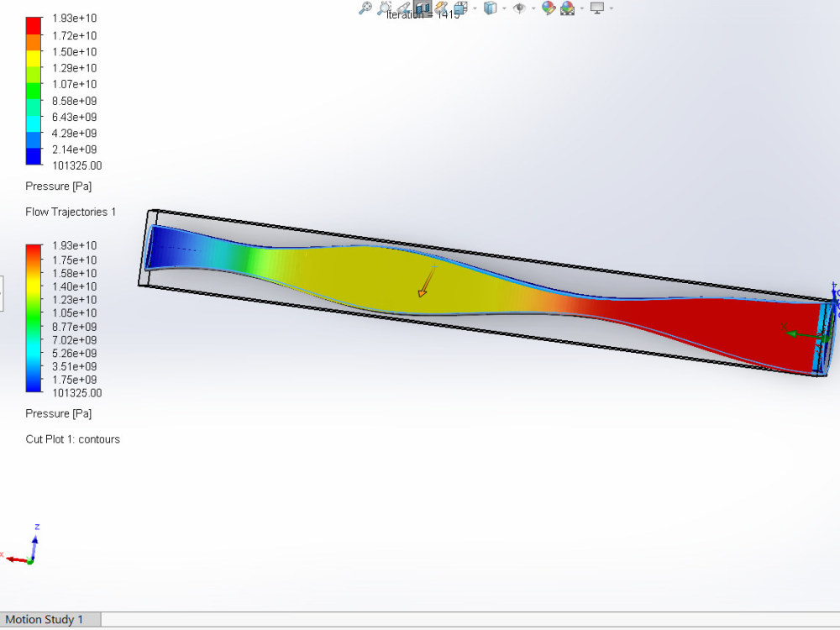Expand the Apply Scene dropdown arrow

click(x=582, y=8)
